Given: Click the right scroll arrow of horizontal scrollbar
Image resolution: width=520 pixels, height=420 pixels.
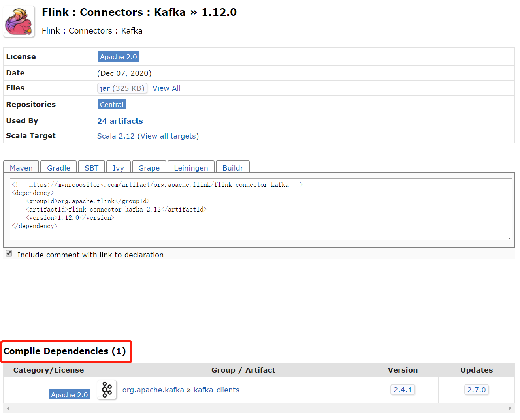Looking at the screenshot, I should [x=510, y=408].
